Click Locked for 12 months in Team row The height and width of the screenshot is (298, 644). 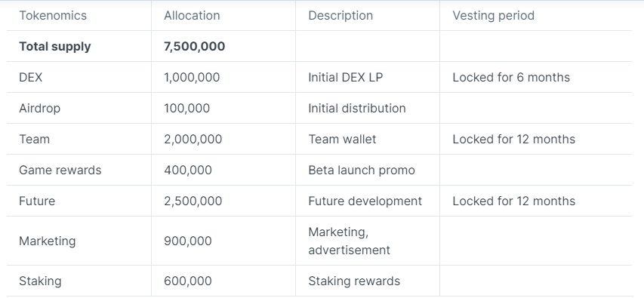(514, 139)
